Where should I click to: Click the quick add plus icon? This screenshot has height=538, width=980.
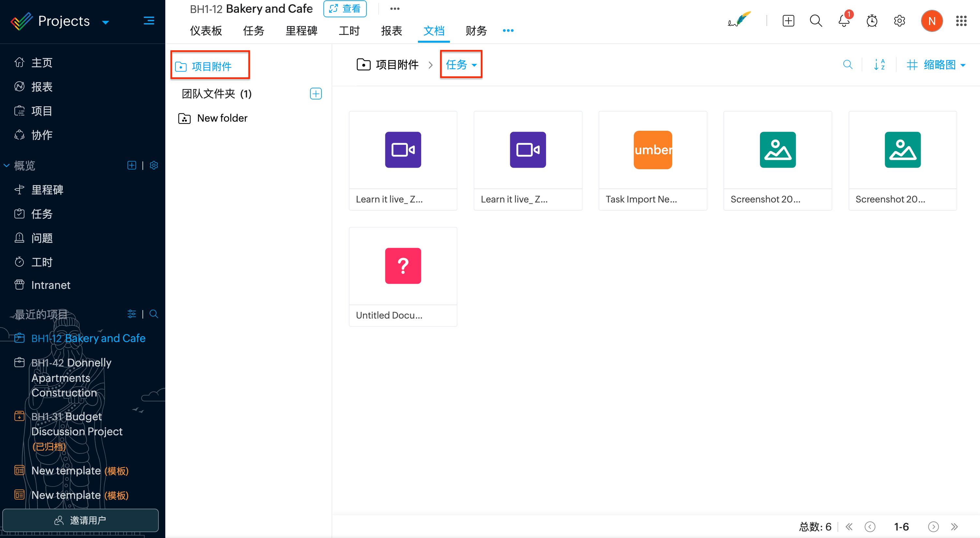coord(788,21)
